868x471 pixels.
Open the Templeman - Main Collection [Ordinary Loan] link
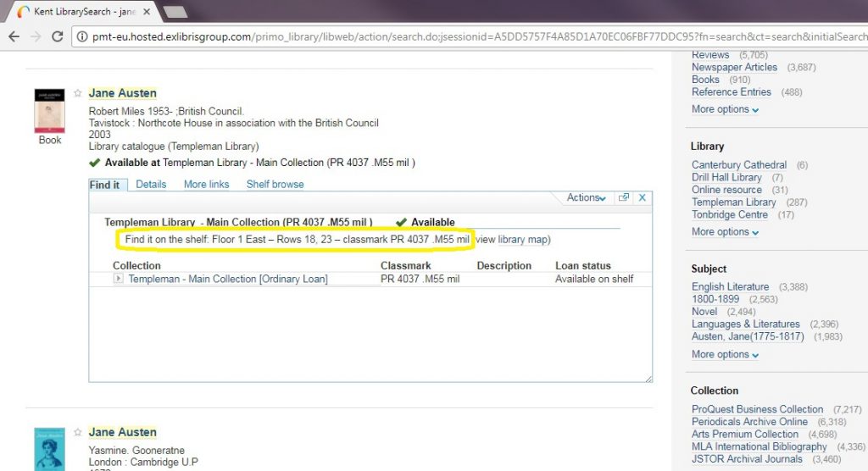tap(227, 279)
